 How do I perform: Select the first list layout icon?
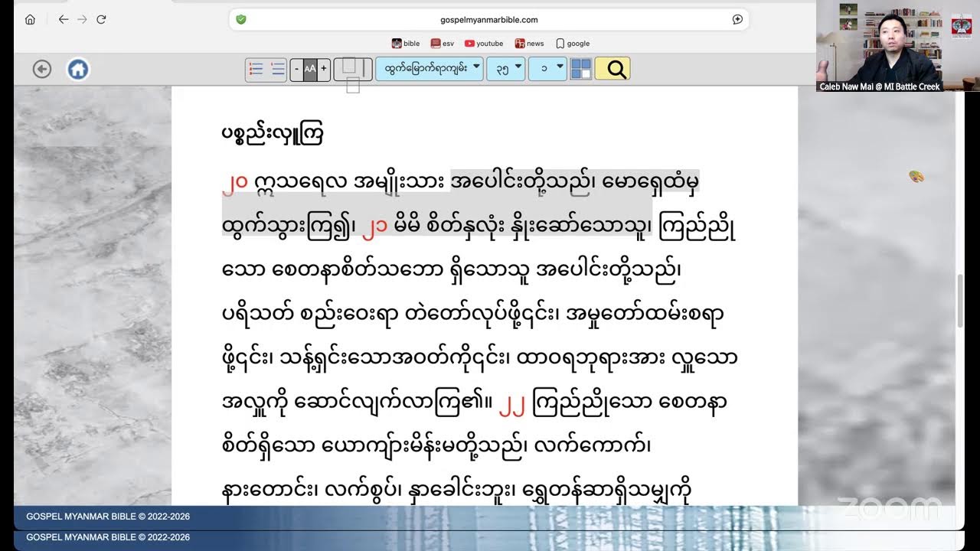click(256, 70)
